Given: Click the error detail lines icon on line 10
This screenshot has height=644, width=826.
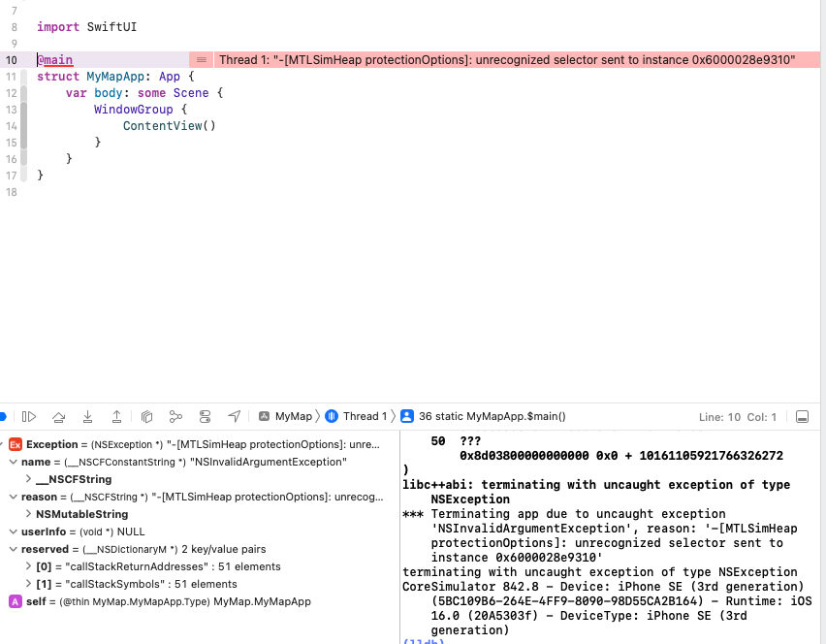Looking at the screenshot, I should pos(202,60).
